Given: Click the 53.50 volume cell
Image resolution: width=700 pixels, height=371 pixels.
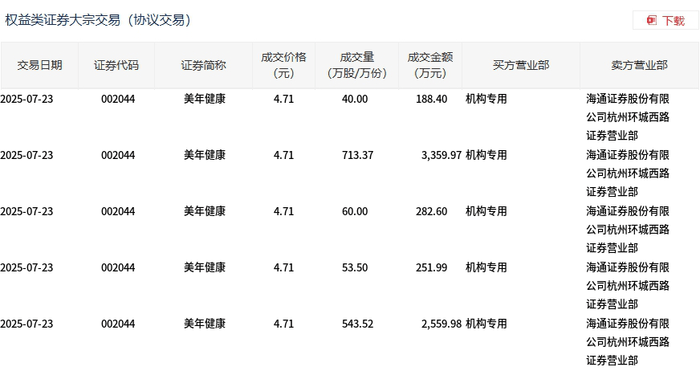Looking at the screenshot, I should tap(355, 268).
